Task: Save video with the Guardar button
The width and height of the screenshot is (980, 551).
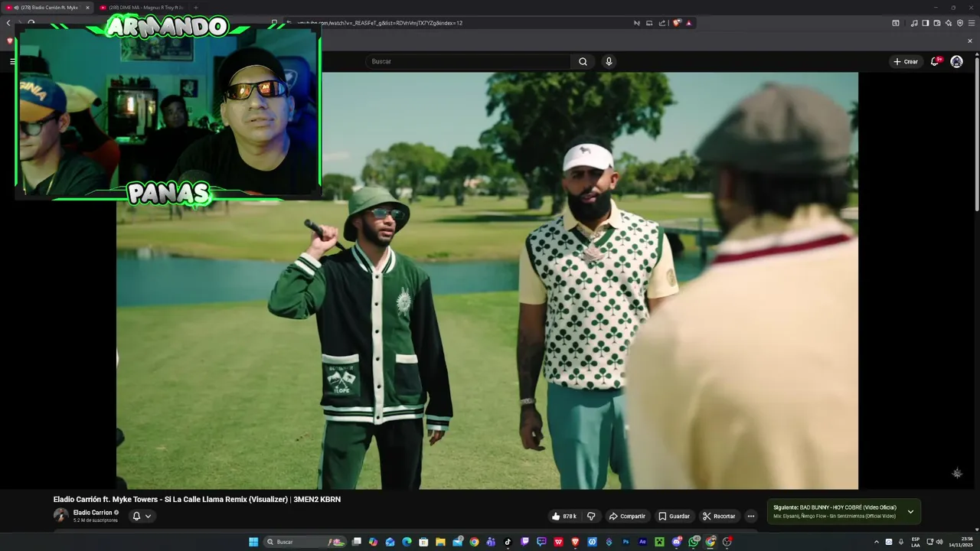Action: (674, 517)
